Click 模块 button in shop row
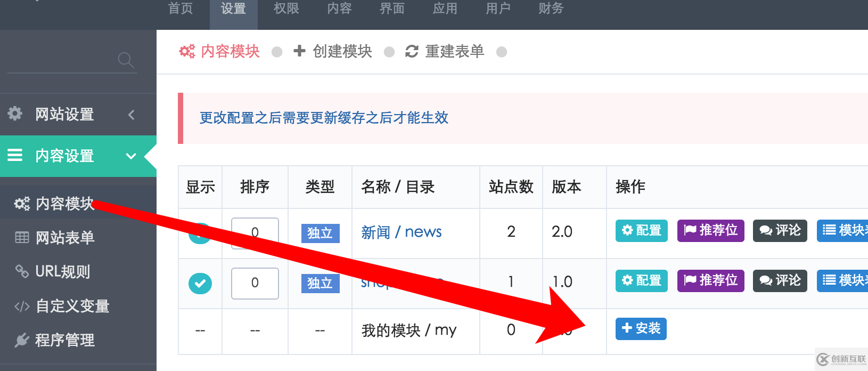The image size is (868, 371). [842, 281]
